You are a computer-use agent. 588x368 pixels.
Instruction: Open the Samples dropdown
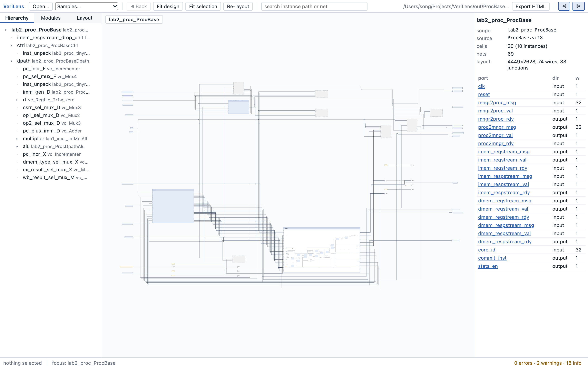(87, 6)
